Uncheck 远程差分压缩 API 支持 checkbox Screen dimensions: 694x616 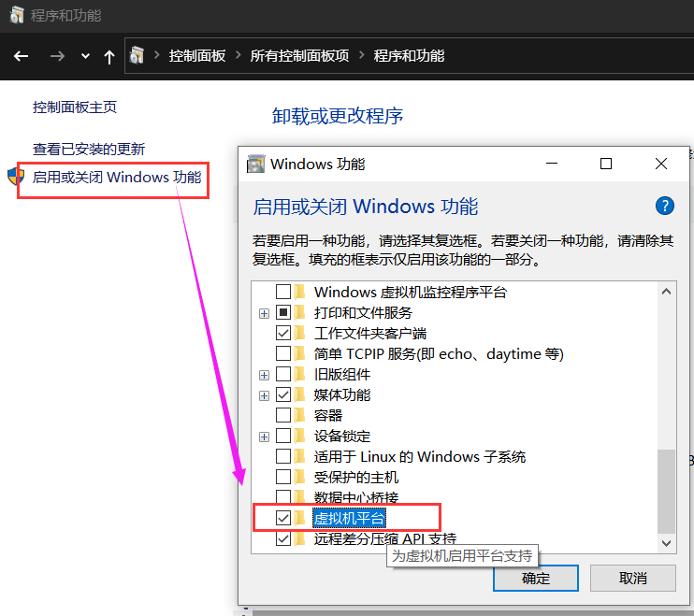tap(283, 538)
